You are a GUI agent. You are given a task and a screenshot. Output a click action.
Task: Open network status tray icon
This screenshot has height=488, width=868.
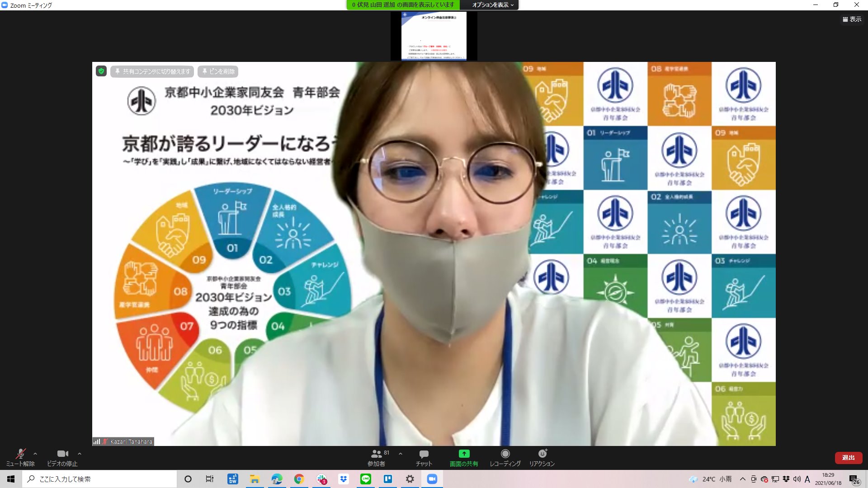pyautogui.click(x=775, y=479)
